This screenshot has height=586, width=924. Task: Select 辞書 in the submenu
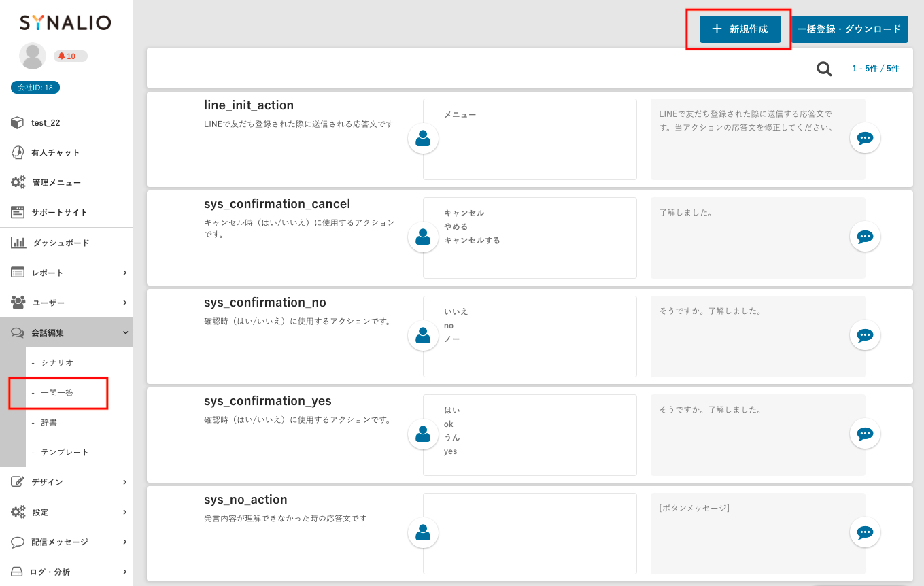tap(49, 422)
